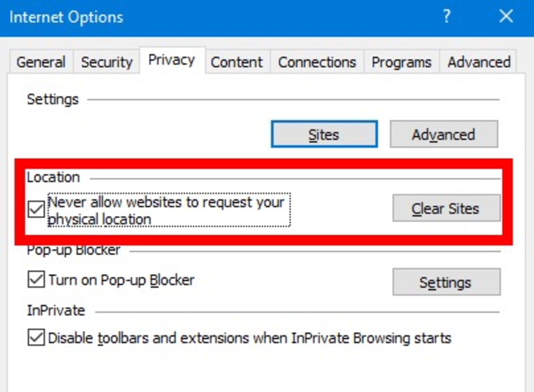This screenshot has height=392, width=534.
Task: Open the Connections tab
Action: coord(317,62)
